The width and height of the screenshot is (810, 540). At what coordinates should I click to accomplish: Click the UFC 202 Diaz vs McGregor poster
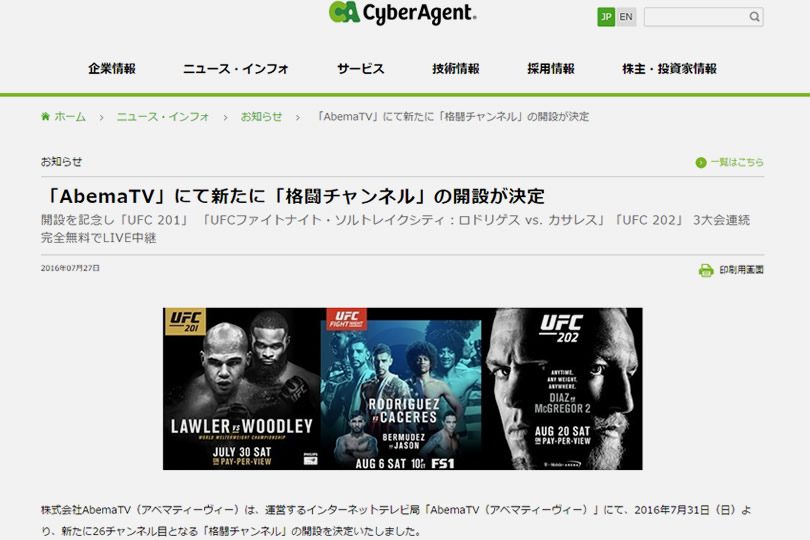point(562,389)
